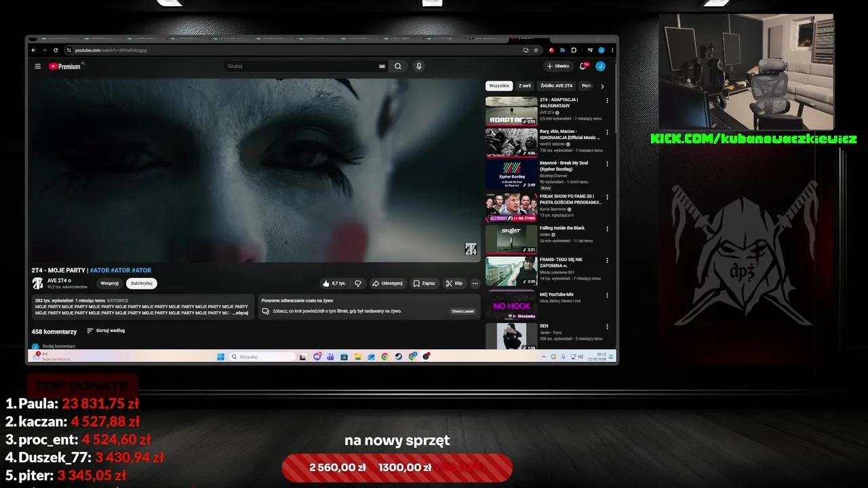The height and width of the screenshot is (488, 868).
Task: Click the Dodaj komentarz comment field
Action: 59,346
